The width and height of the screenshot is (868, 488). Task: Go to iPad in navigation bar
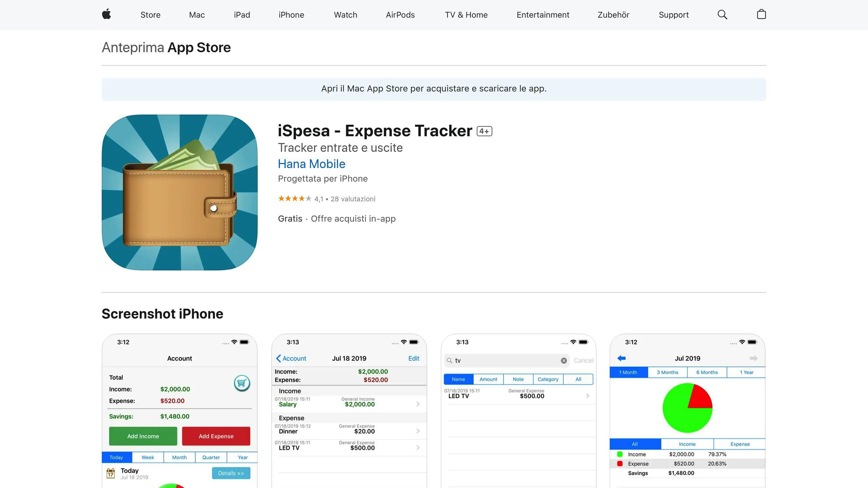(242, 15)
